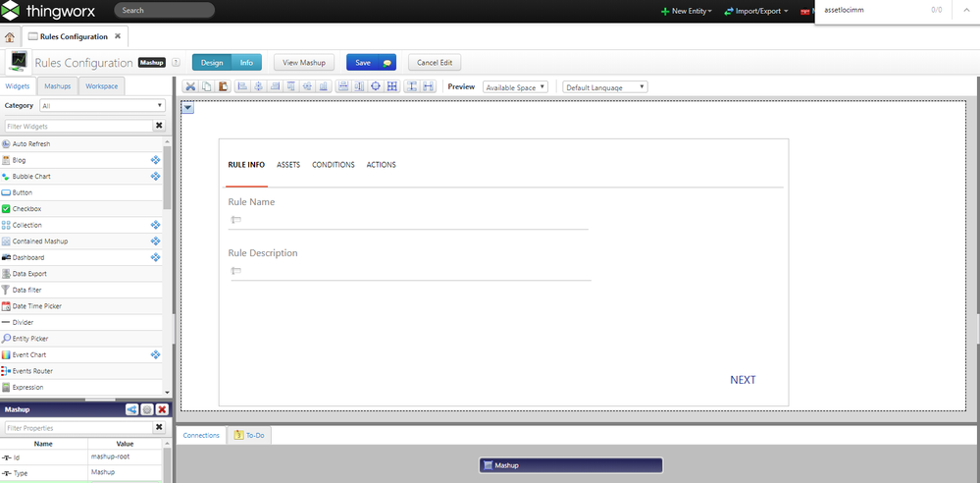Expand the New Entity menu
The height and width of the screenshot is (483, 980).
(x=687, y=11)
